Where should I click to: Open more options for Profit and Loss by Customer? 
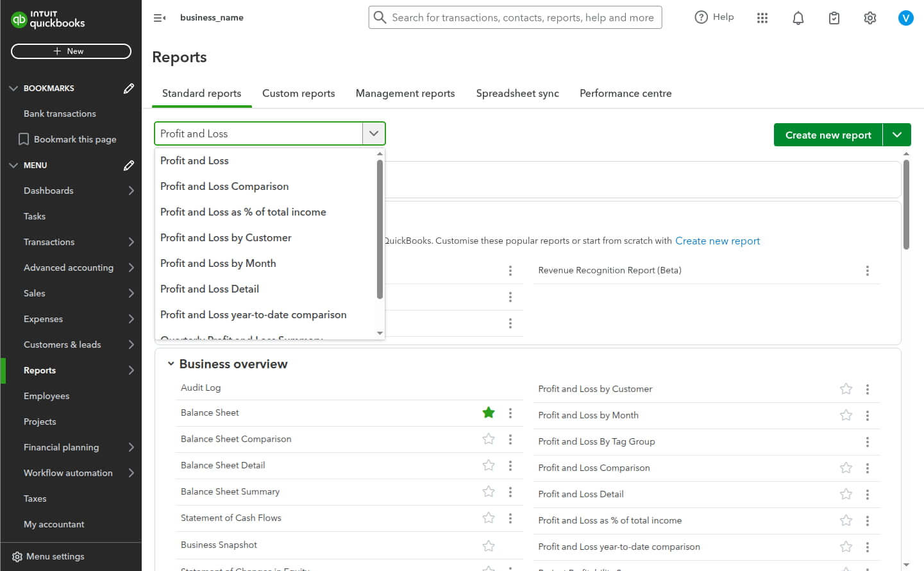[868, 389]
